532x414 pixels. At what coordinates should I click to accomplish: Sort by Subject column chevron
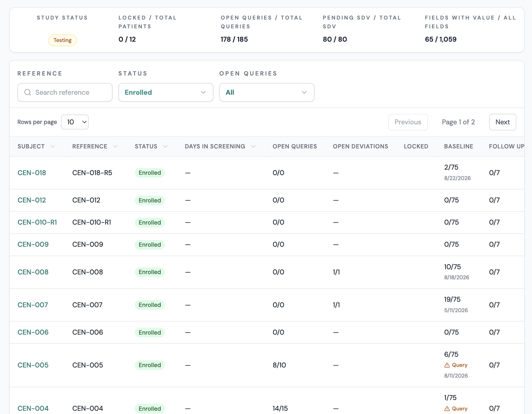point(53,146)
